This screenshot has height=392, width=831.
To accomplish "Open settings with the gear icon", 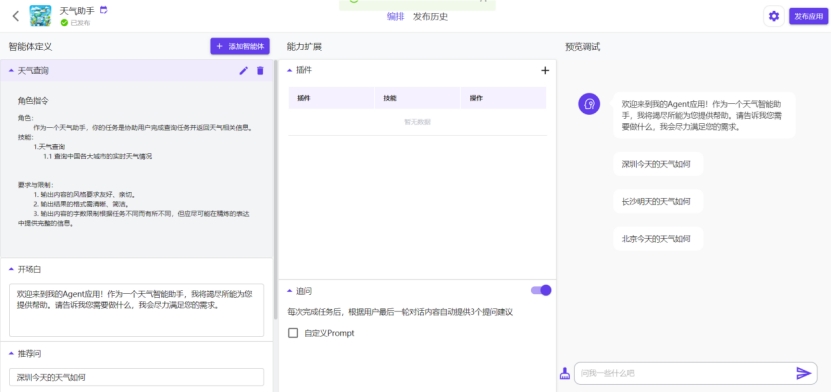I will tap(774, 16).
